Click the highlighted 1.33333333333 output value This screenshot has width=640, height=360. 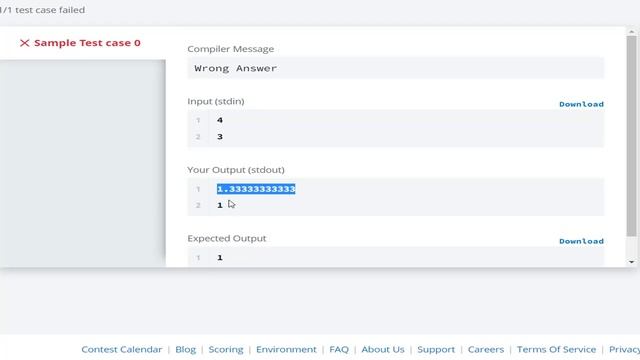click(x=256, y=189)
